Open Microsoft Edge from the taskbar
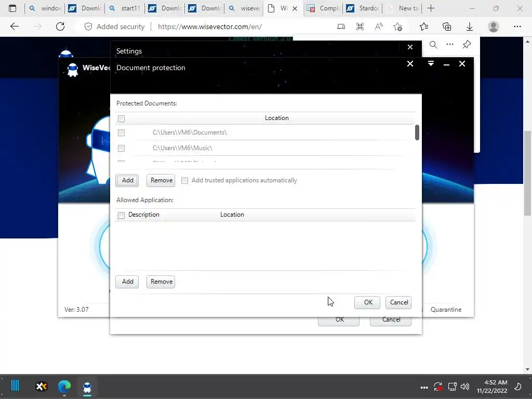 pyautogui.click(x=64, y=386)
